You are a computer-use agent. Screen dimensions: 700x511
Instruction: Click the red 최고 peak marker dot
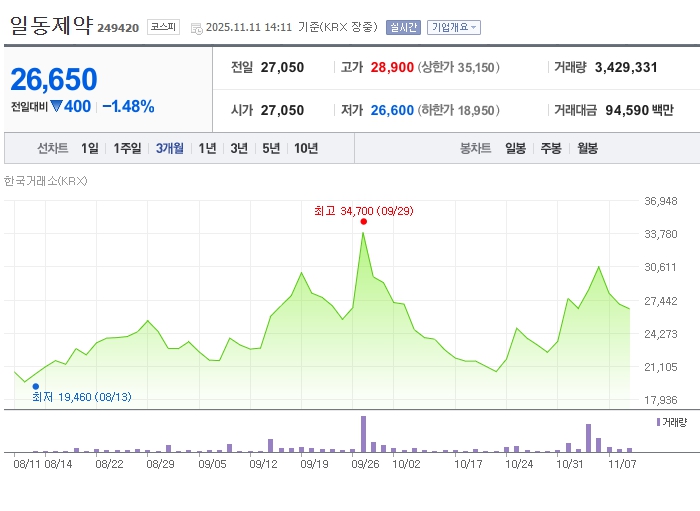[x=363, y=222]
